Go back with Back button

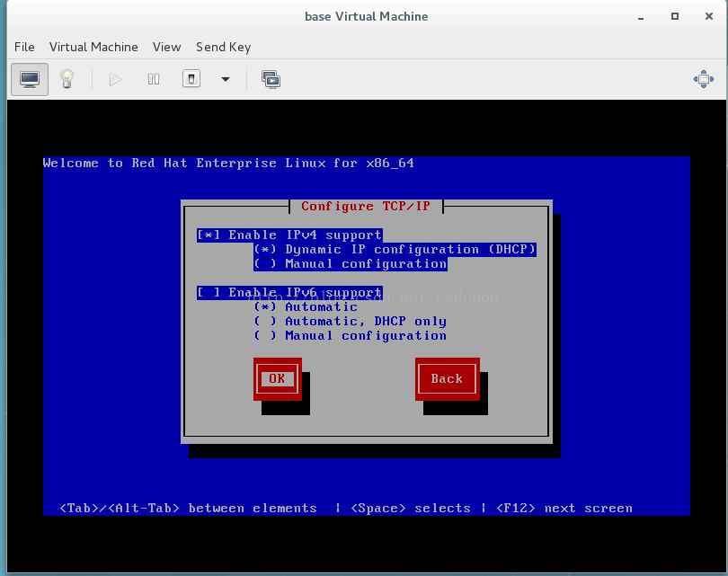click(x=447, y=378)
